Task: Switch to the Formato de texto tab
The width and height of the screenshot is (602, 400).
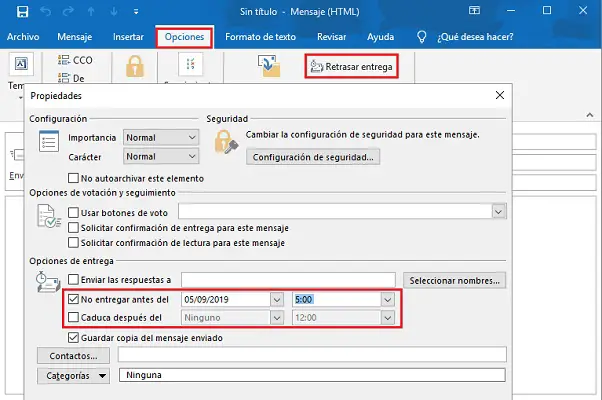Action: point(260,38)
